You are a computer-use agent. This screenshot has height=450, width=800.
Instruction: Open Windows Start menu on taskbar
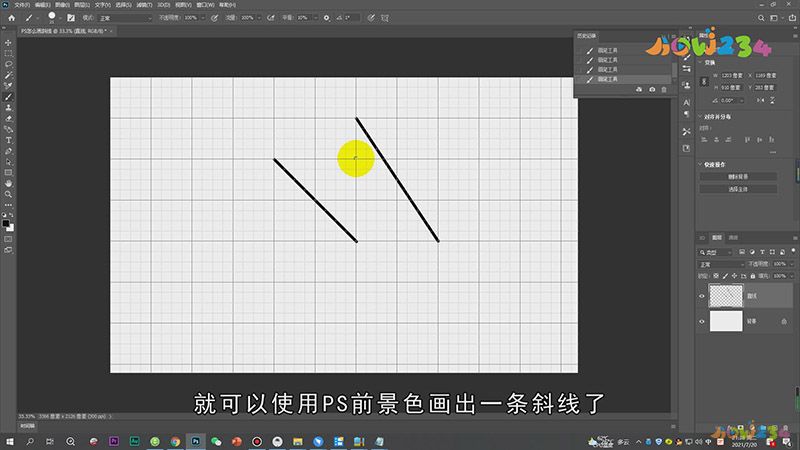click(9, 441)
